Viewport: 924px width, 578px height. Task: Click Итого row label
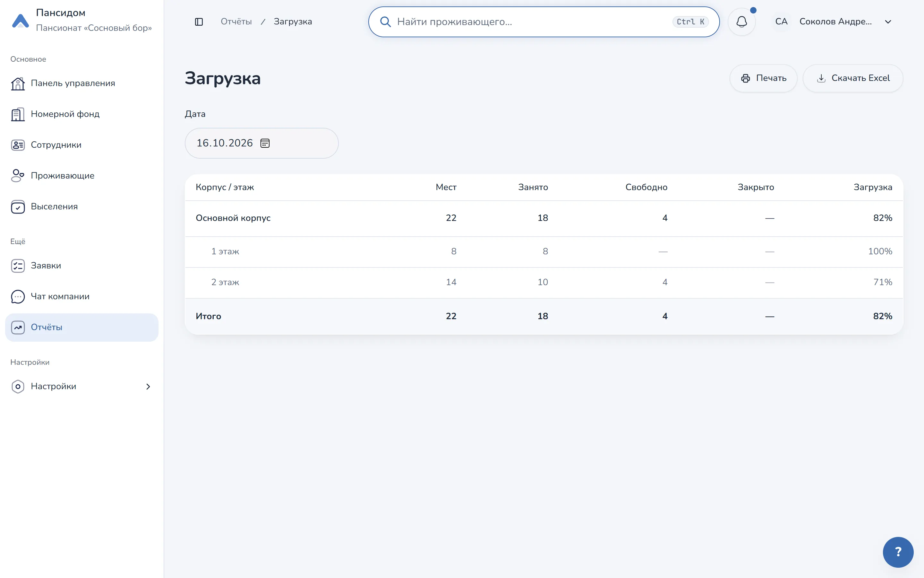point(209,316)
